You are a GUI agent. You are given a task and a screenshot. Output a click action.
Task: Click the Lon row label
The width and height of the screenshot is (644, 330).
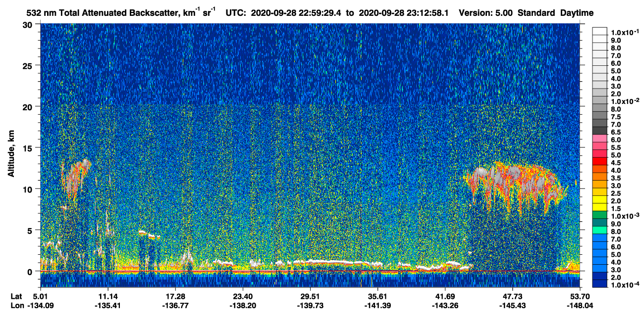17,306
